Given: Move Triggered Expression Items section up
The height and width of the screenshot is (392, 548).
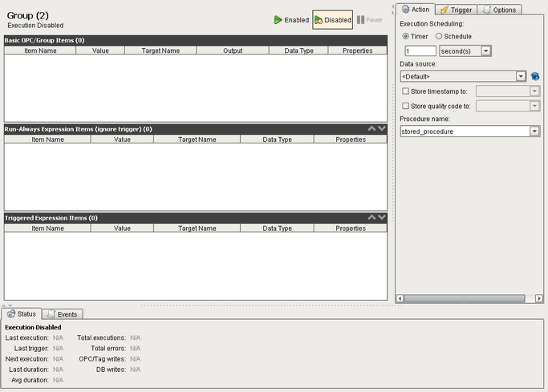Looking at the screenshot, I should pos(371,217).
